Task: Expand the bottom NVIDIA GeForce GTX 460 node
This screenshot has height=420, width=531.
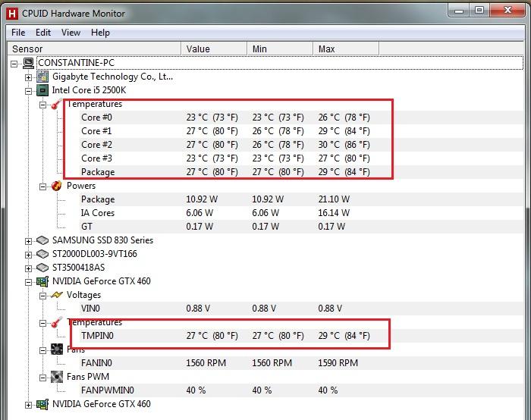Action: point(29,405)
